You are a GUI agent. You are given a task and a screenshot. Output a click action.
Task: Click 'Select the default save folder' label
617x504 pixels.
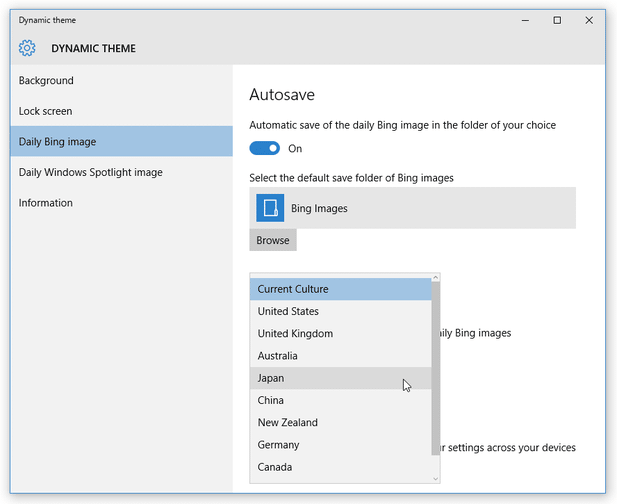point(351,178)
